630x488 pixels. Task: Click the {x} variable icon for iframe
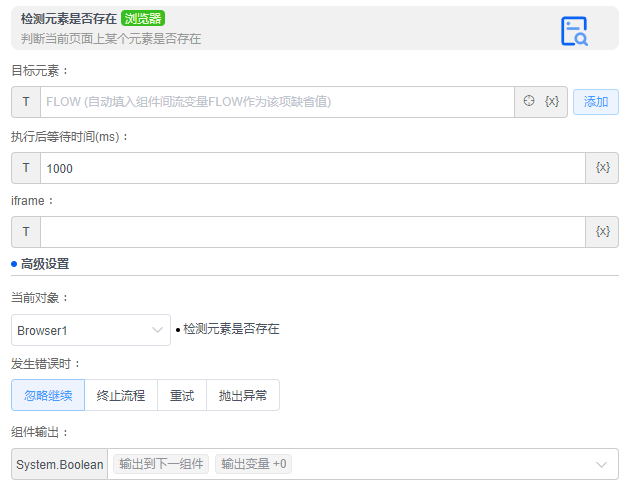pos(602,232)
